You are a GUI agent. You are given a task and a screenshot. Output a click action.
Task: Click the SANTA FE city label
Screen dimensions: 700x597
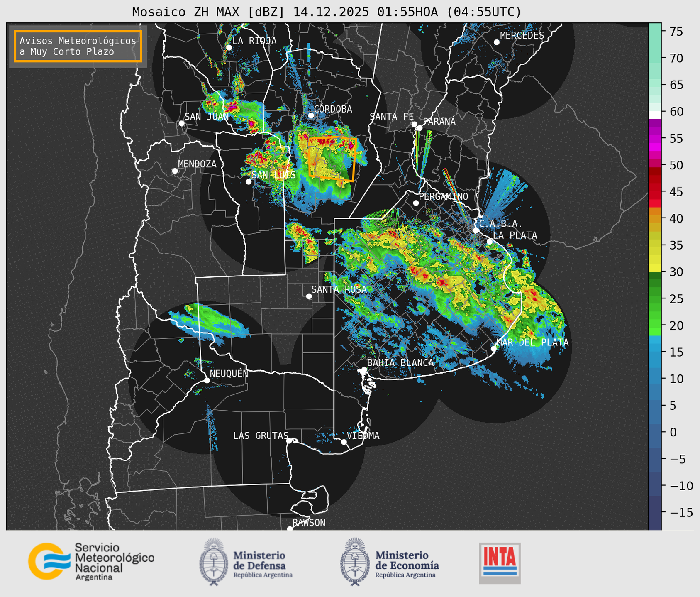(392, 117)
